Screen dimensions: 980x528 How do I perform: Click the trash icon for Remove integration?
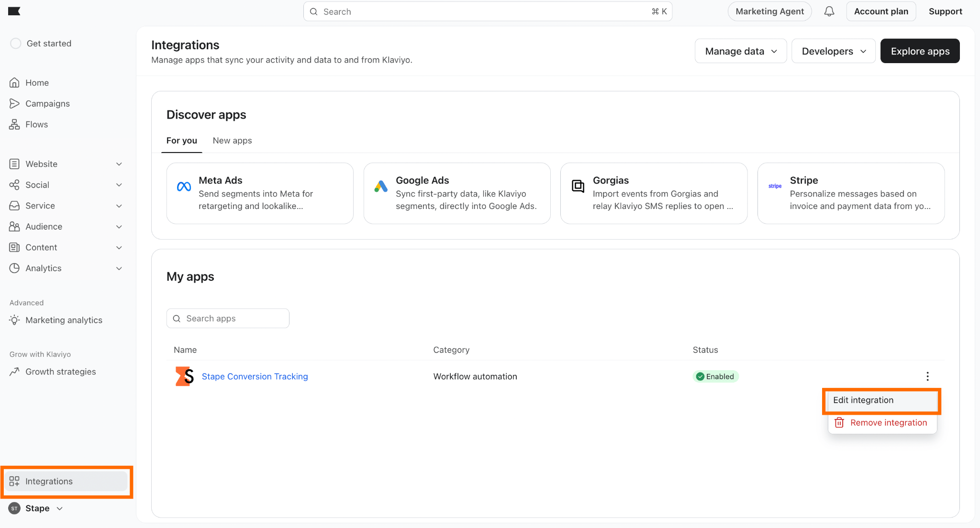click(839, 423)
